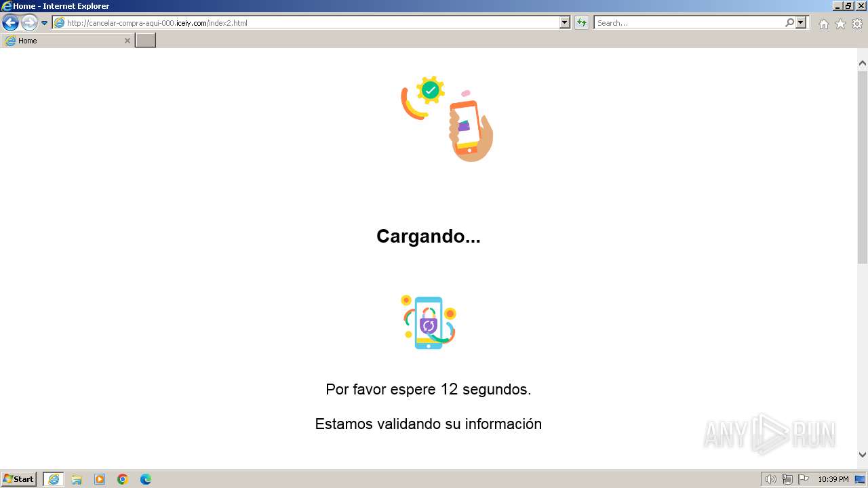Click the volume speaker tray icon
The image size is (868, 488).
[770, 479]
